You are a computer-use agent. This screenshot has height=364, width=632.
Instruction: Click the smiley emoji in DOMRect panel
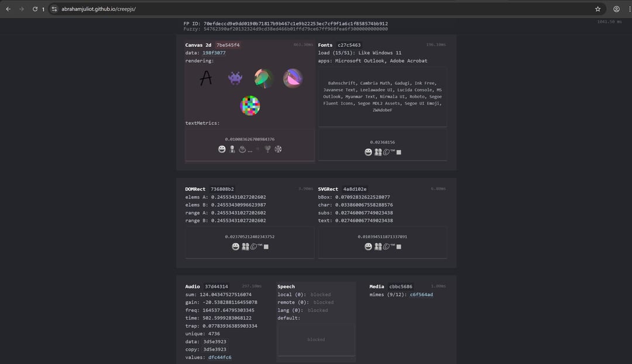point(235,247)
